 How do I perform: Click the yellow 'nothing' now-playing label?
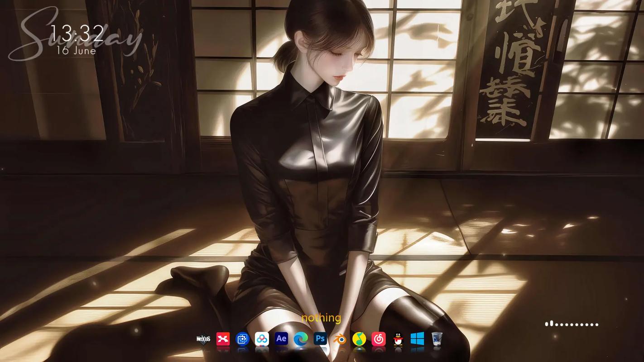click(321, 318)
